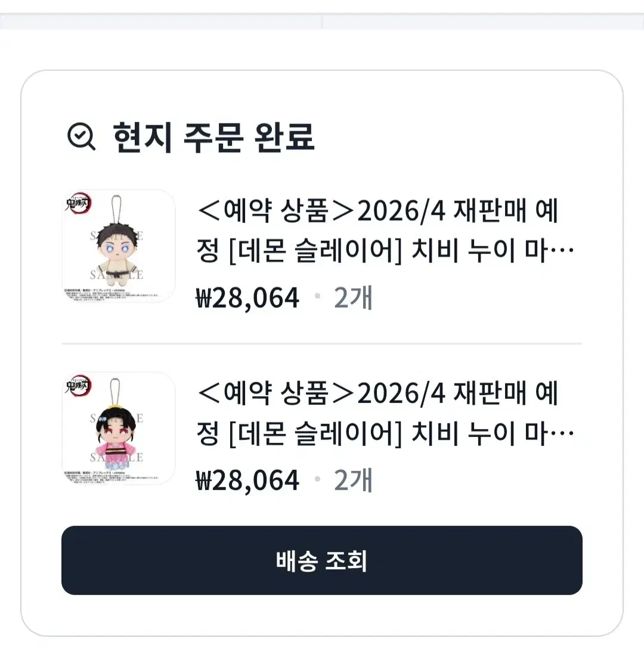Image resolution: width=644 pixels, height=663 pixels.
Task: Click the Demon Slayer logo on first thumbnail
Action: click(x=78, y=203)
